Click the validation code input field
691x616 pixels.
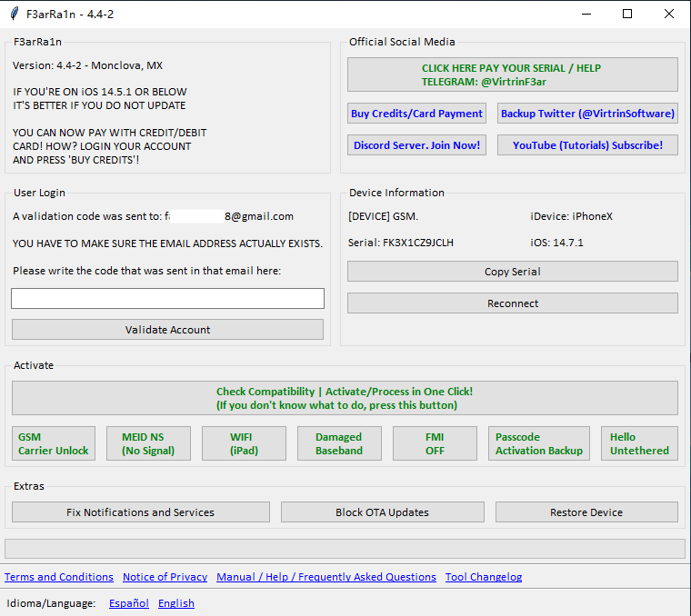pos(167,298)
